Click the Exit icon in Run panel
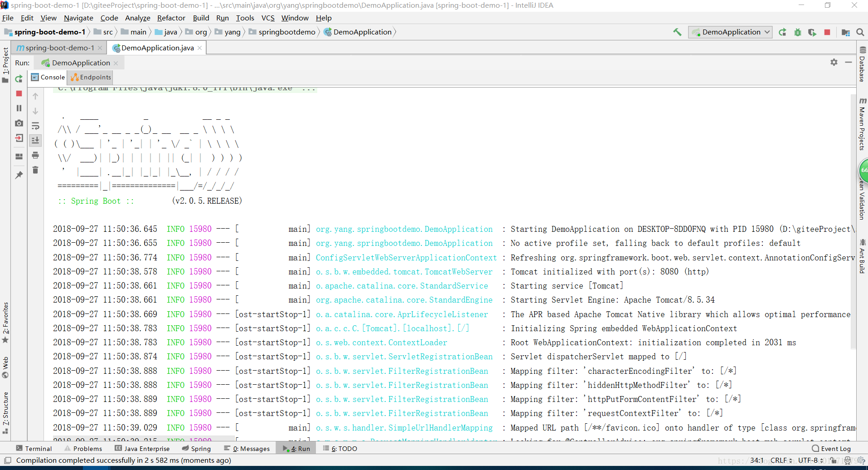Image resolution: width=868 pixels, height=470 pixels. [19, 138]
